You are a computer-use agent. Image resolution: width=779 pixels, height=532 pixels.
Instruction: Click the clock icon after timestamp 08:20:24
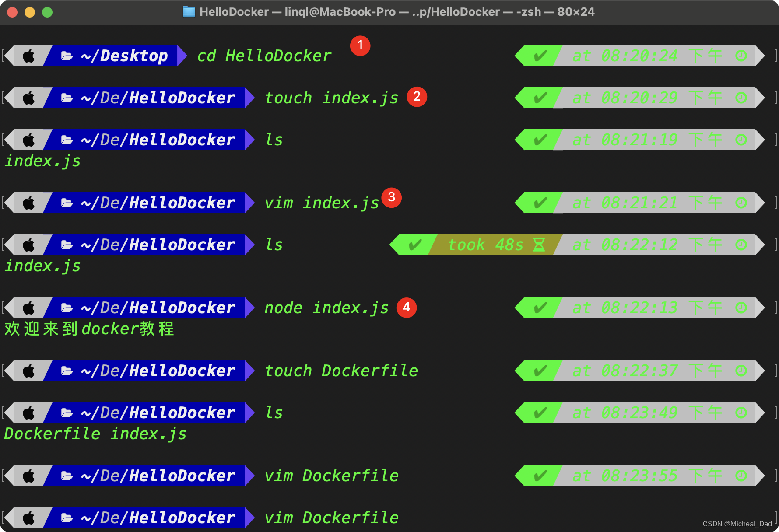click(x=742, y=55)
